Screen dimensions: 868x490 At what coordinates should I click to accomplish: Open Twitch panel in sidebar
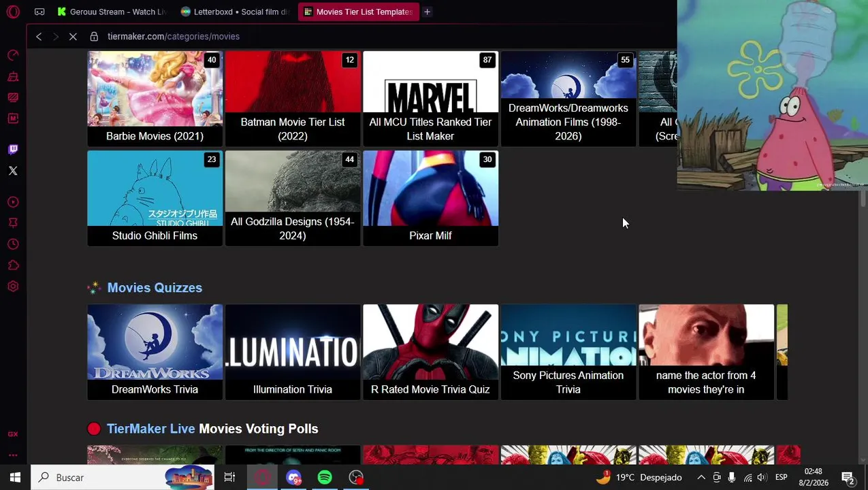click(13, 150)
